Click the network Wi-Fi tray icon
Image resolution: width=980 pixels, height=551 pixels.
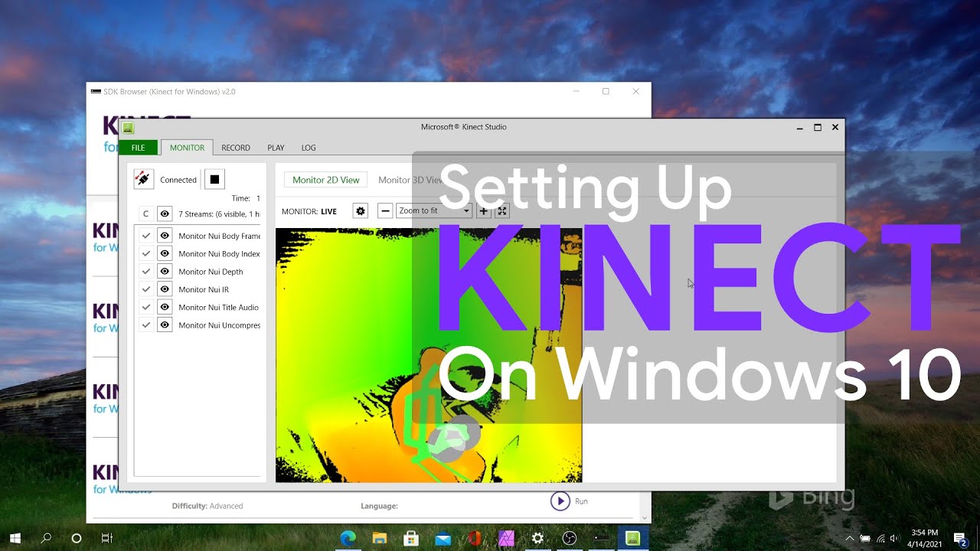pos(880,538)
